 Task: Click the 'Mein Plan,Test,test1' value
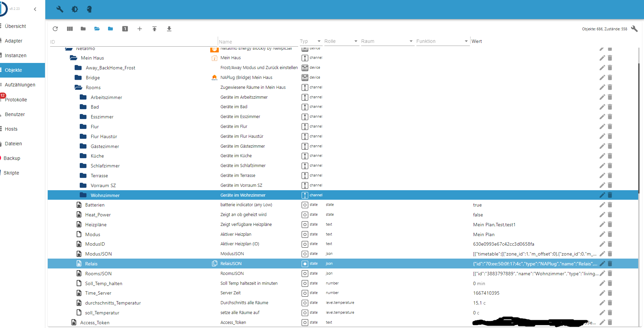(x=494, y=225)
